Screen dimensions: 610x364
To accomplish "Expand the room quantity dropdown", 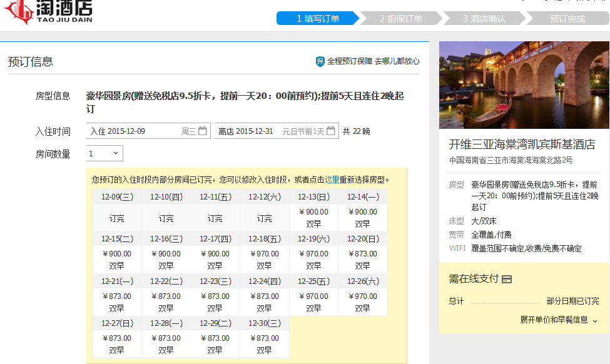I will 104,153.
